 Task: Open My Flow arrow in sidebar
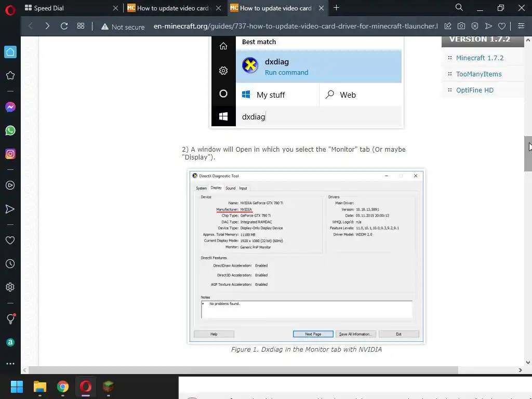point(10,209)
